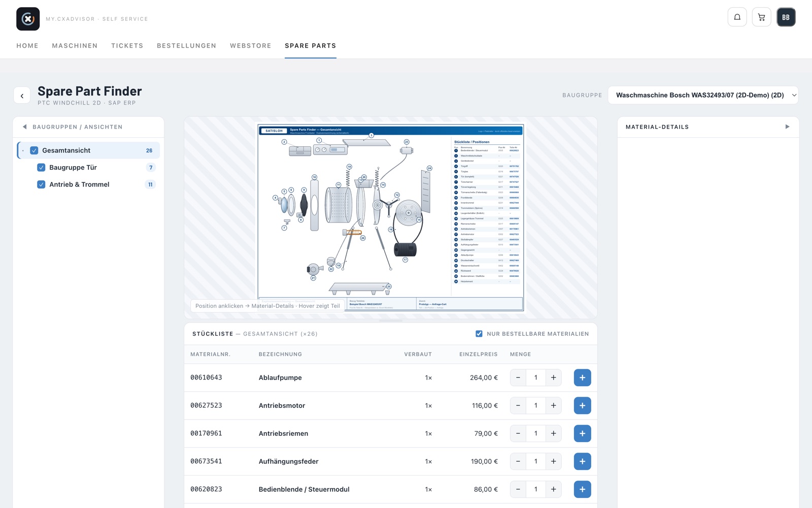Image resolution: width=812 pixels, height=508 pixels.
Task: Open the Baugruppe dropdown
Action: [x=703, y=95]
